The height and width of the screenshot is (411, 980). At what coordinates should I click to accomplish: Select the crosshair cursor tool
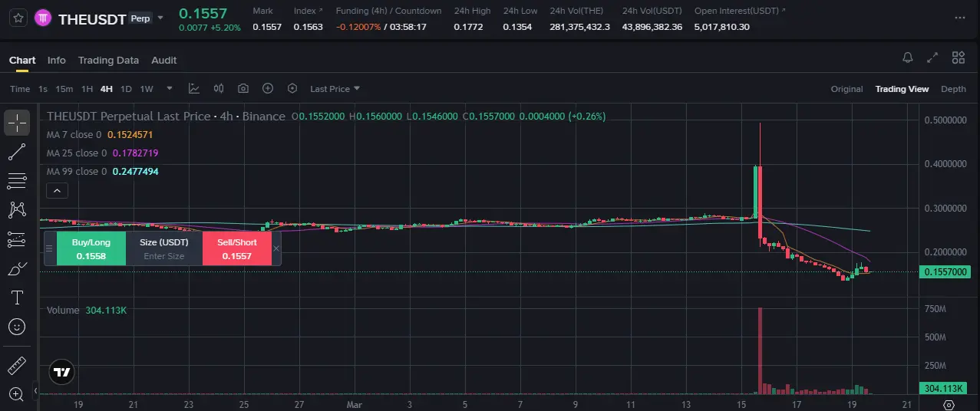coord(17,123)
